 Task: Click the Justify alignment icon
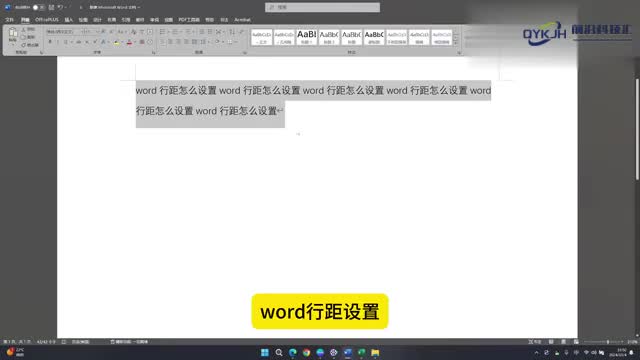[187, 42]
